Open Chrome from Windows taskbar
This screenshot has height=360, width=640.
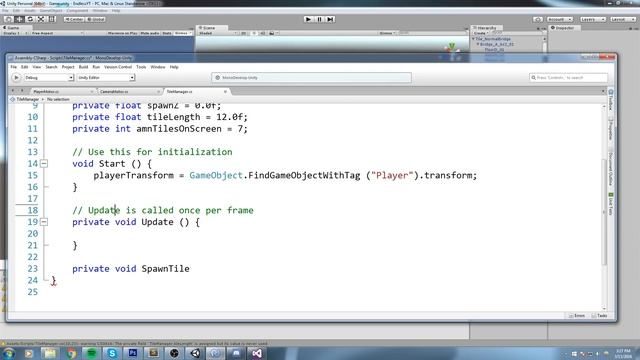tap(71, 353)
